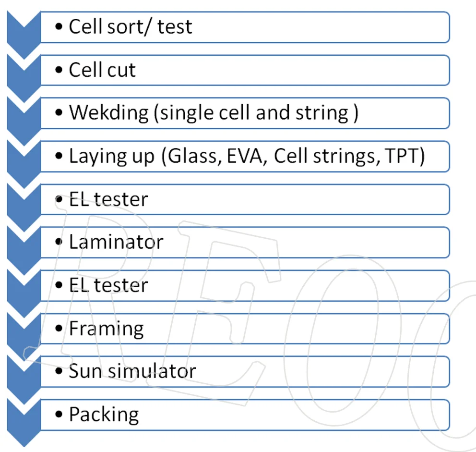Select the 'Packing' step box
This screenshot has height=452, width=476.
pyautogui.click(x=245, y=415)
